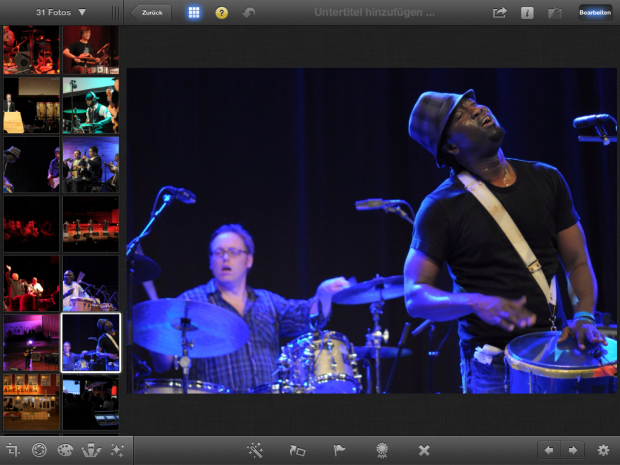Open the dark mixing desk thumbnail
Image resolution: width=620 pixels, height=465 pixels.
coord(91,402)
